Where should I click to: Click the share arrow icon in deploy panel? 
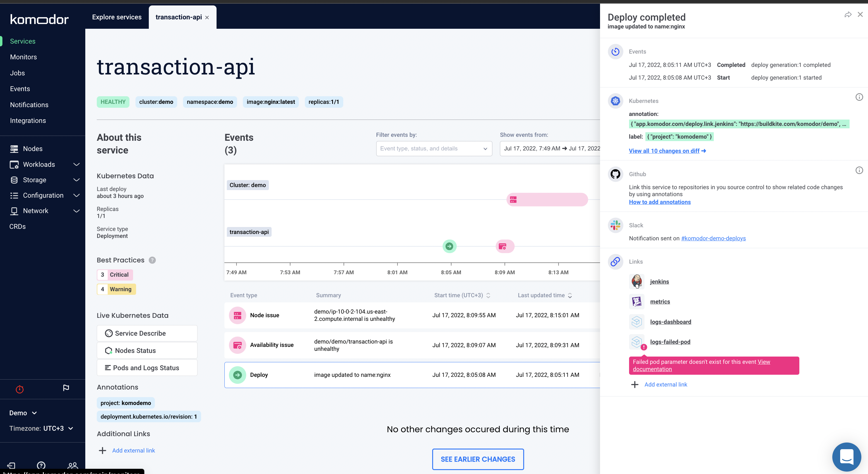click(x=848, y=15)
